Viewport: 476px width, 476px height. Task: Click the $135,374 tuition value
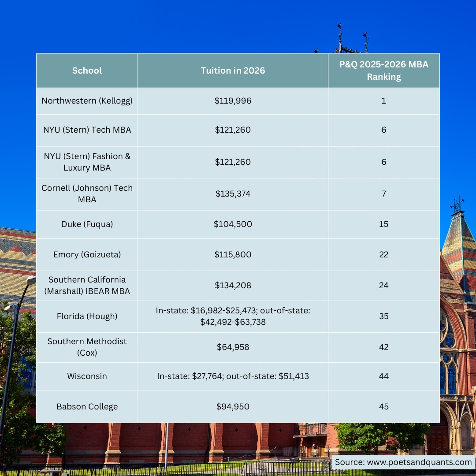point(233,193)
